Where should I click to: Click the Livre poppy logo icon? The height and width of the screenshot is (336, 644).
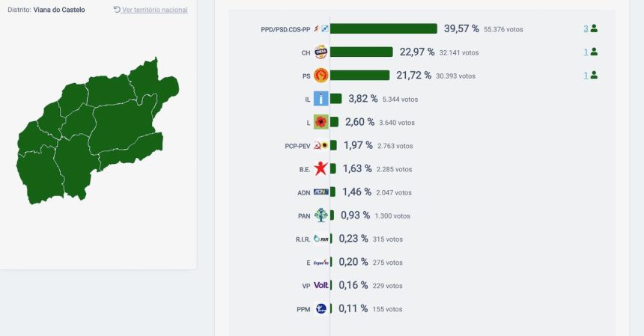coord(321,122)
